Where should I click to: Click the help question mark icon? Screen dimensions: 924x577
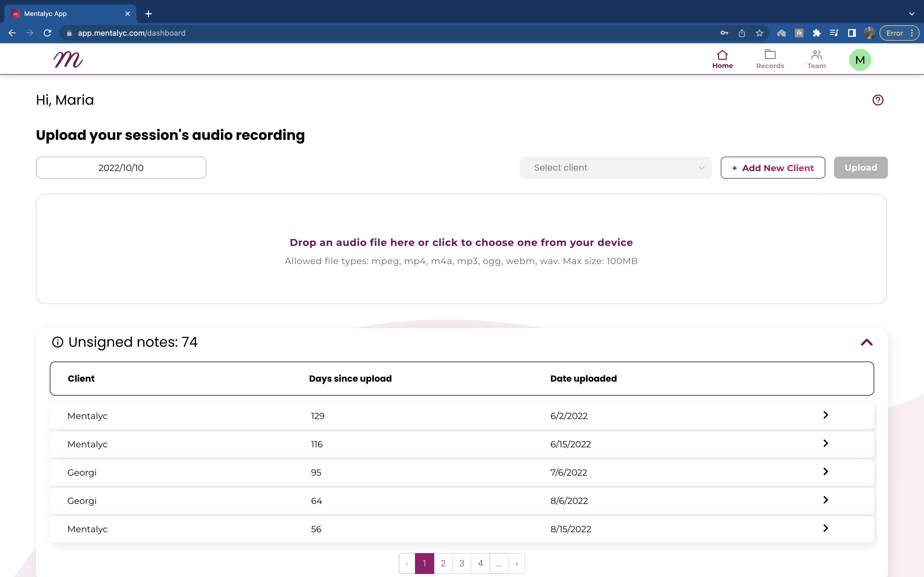click(878, 99)
